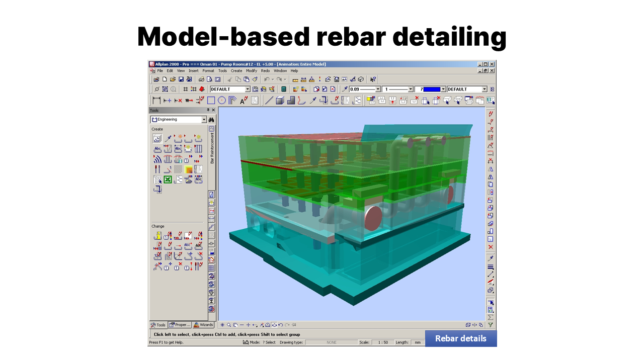Image resolution: width=644 pixels, height=362 pixels.
Task: Click the green Excel export icon
Action: pos(168,179)
